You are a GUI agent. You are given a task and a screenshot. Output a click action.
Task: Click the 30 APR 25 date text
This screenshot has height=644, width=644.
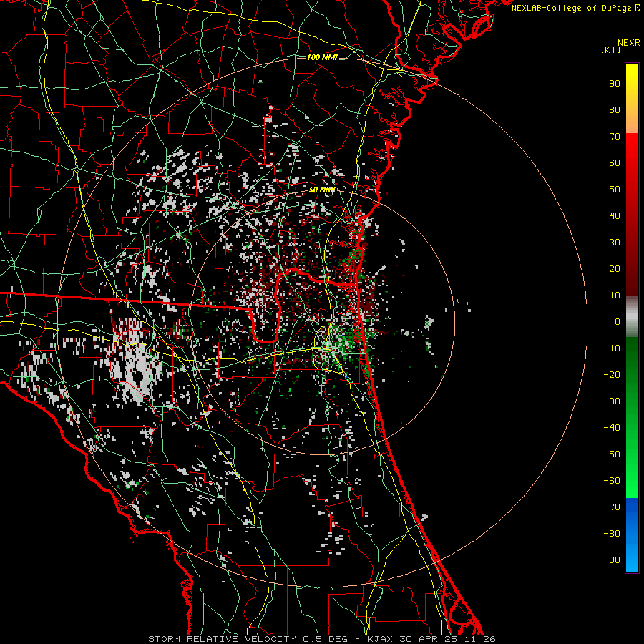[428, 639]
